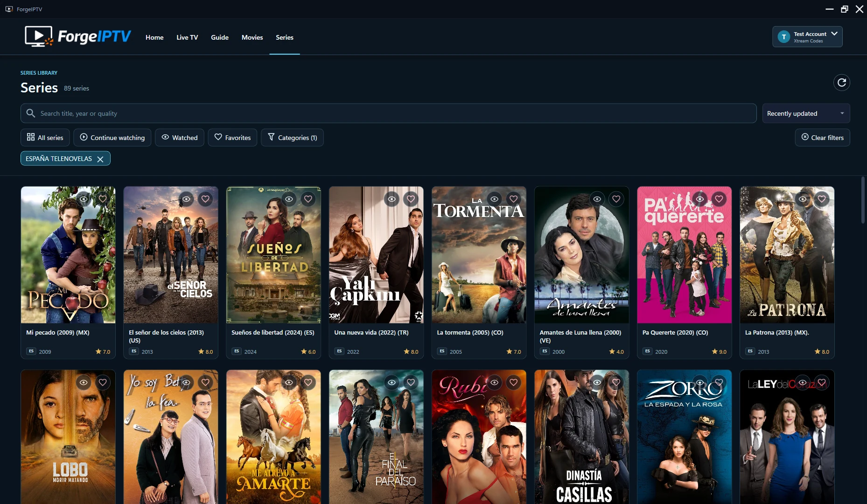Heart the Dinastía Casillas poster
The height and width of the screenshot is (504, 867).
pos(616,382)
